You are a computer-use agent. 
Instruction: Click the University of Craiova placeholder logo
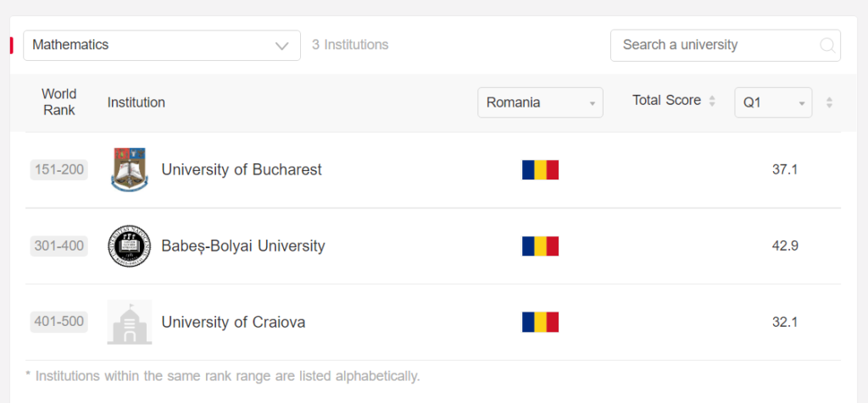click(x=130, y=323)
